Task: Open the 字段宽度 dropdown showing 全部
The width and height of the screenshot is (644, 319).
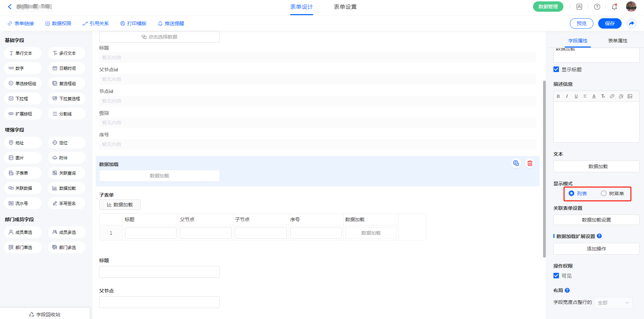Action: coord(613,302)
